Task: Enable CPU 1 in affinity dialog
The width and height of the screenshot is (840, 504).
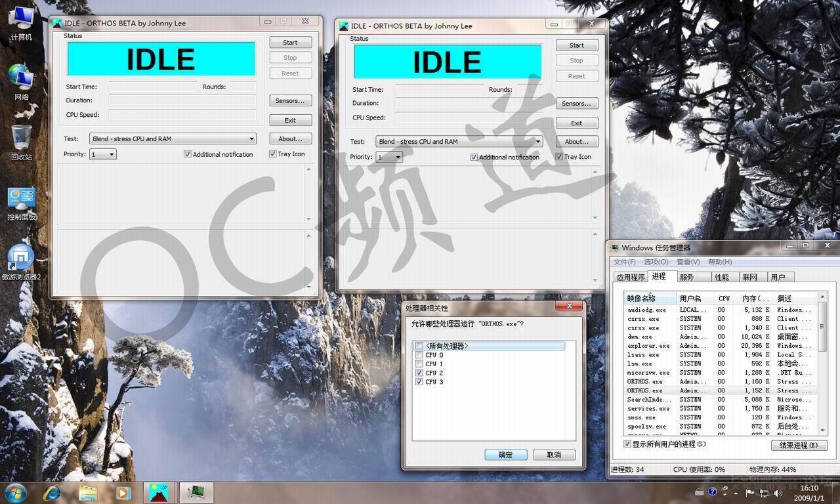Action: pos(419,364)
